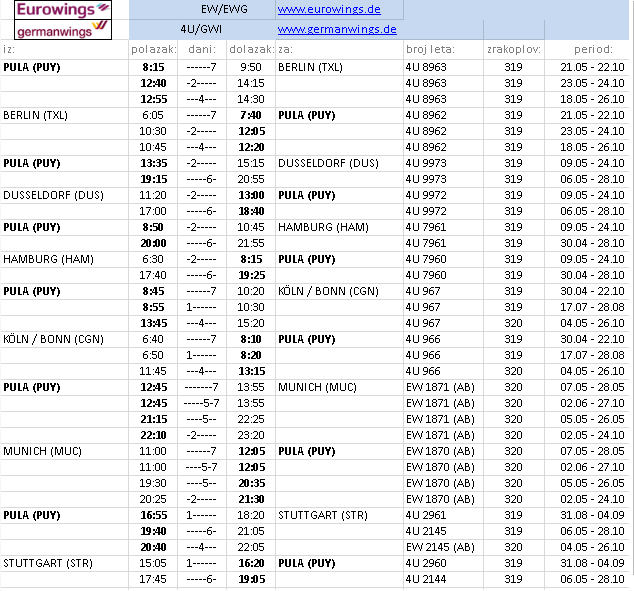Select destination cell STUTTGART (STR)
The height and width of the screenshot is (591, 634).
(x=323, y=515)
